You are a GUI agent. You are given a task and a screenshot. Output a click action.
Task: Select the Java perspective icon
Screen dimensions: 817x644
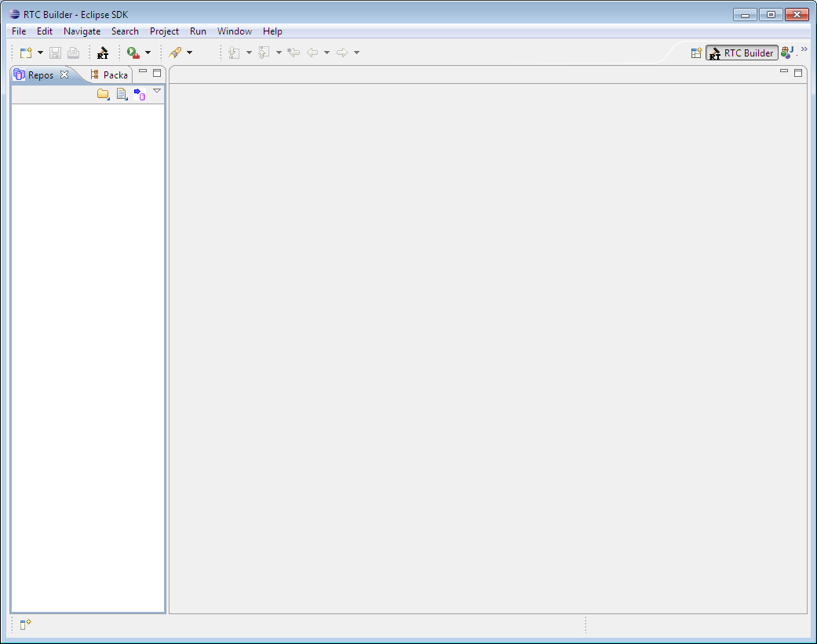(x=786, y=53)
